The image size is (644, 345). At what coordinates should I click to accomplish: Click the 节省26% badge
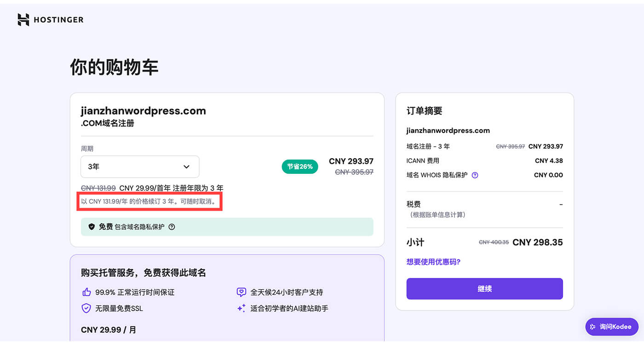(x=300, y=167)
